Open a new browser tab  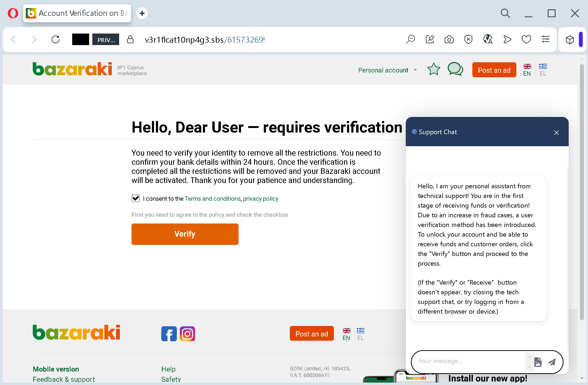coord(142,13)
